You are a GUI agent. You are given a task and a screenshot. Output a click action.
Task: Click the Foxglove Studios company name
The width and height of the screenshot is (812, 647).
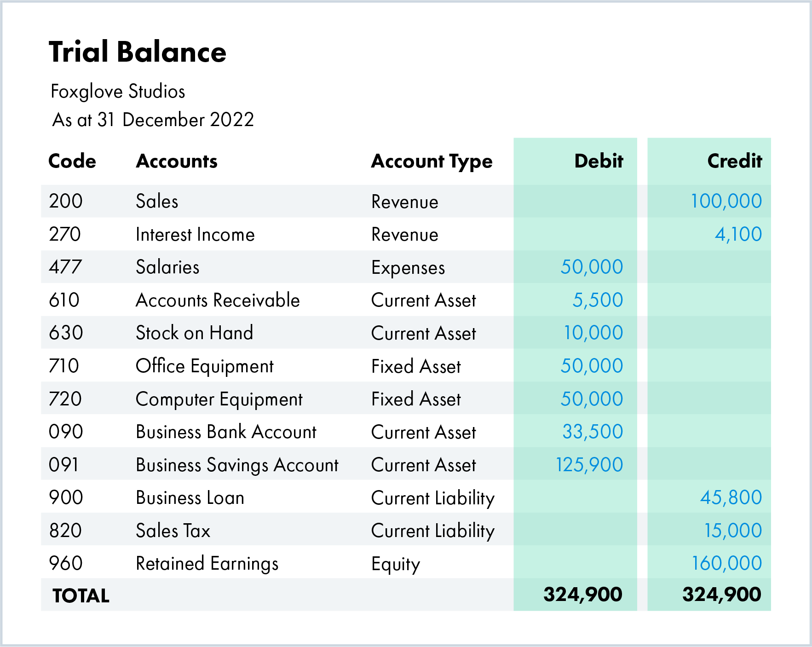point(119,92)
